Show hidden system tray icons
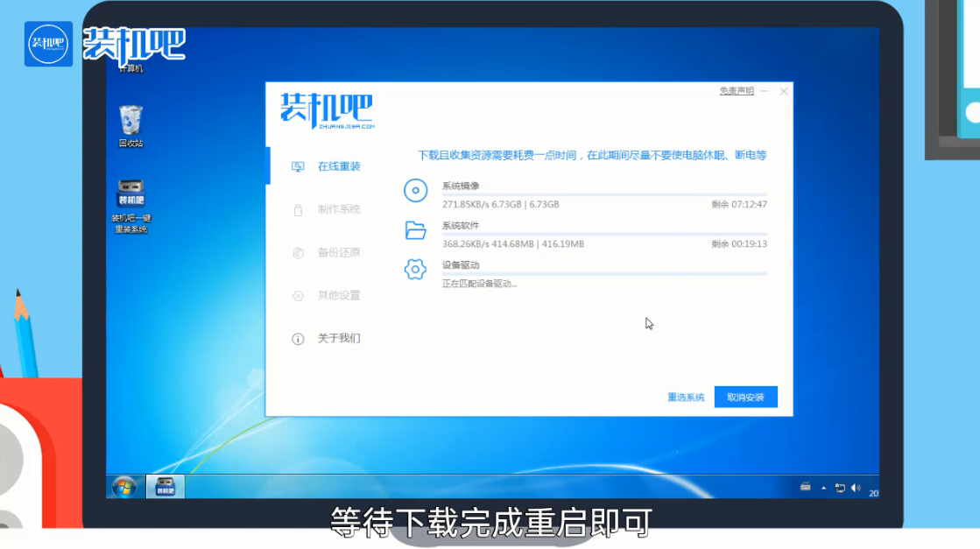 click(x=824, y=488)
